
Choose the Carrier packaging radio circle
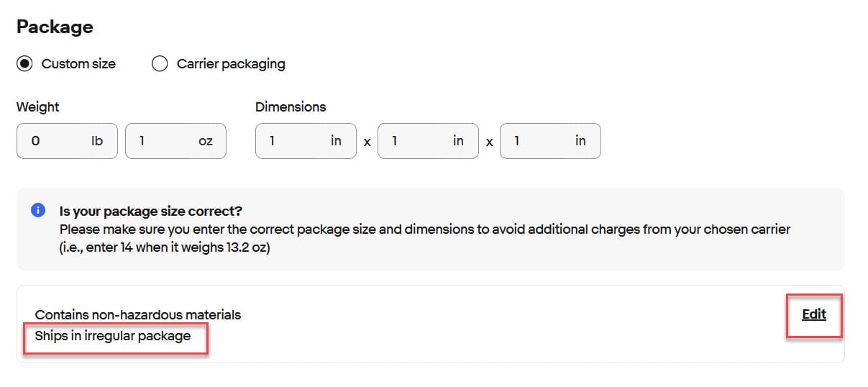coord(160,64)
